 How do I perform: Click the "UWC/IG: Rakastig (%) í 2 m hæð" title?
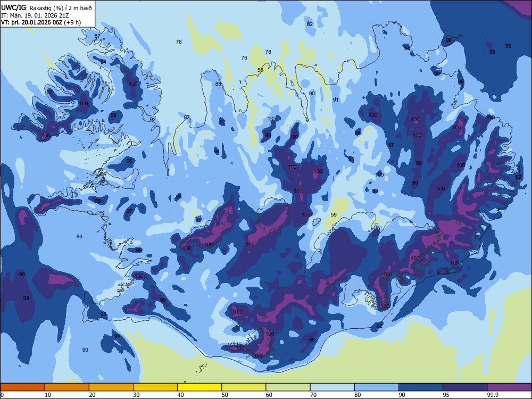pos(46,8)
